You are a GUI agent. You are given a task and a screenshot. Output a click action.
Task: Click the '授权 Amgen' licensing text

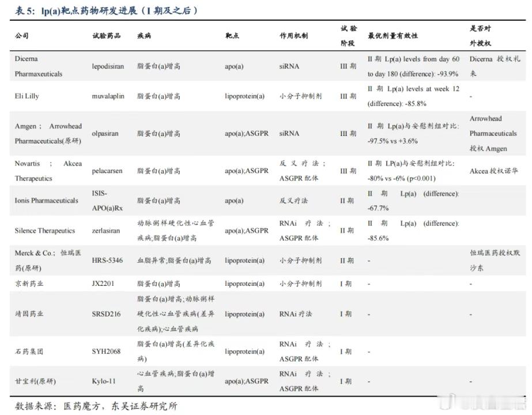coord(488,148)
